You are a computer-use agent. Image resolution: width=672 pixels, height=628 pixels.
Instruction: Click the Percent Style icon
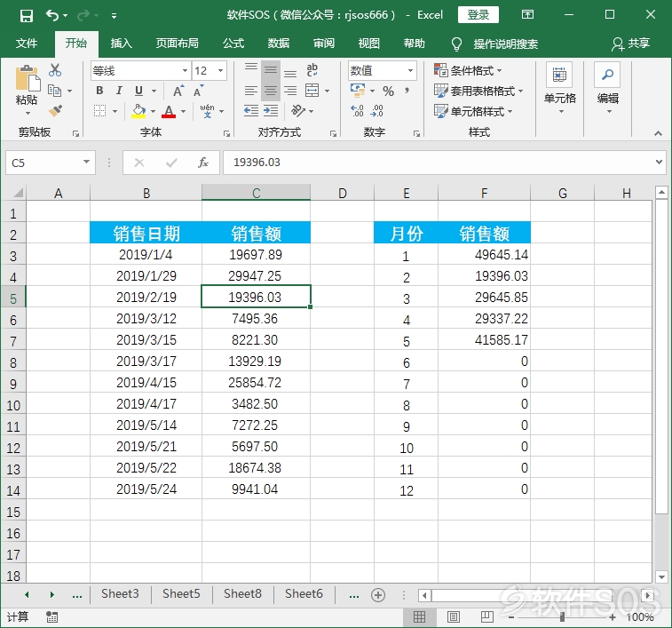pos(388,91)
